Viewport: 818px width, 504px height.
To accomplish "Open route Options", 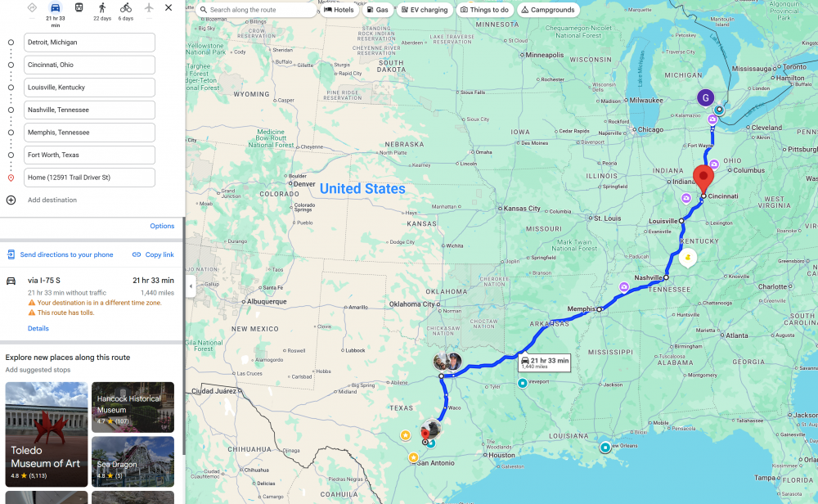I will [x=162, y=226].
